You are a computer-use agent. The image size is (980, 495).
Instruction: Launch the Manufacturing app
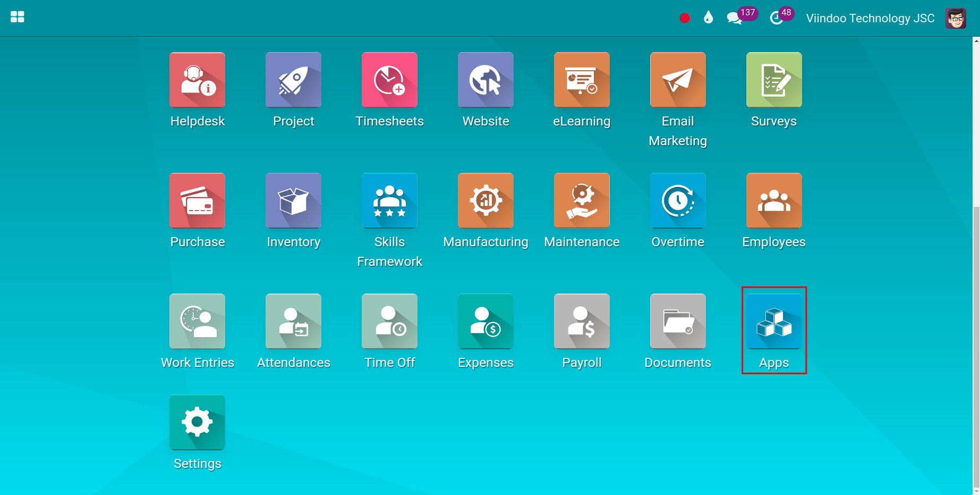485,200
